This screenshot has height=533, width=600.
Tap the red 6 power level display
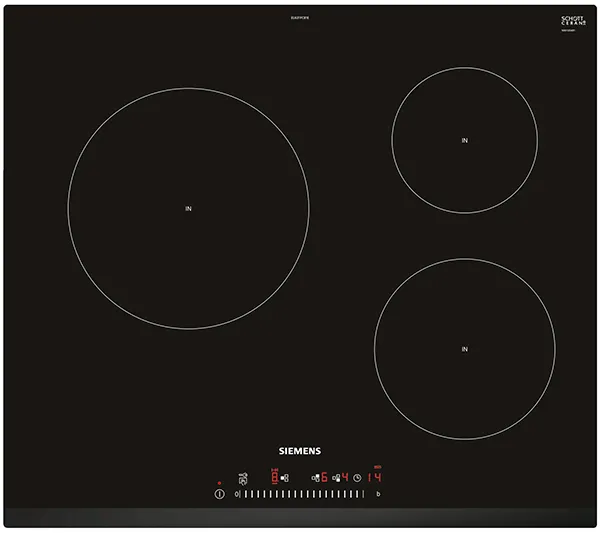pyautogui.click(x=324, y=477)
